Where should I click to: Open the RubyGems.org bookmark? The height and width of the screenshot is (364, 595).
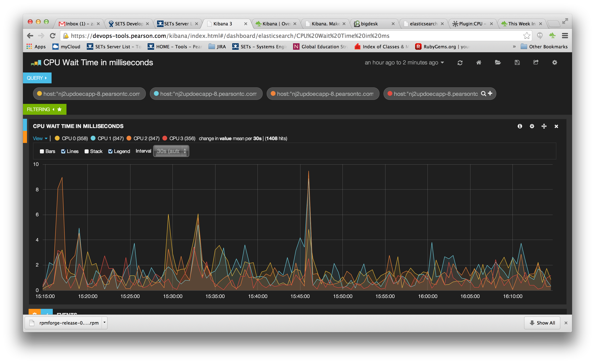coord(442,47)
